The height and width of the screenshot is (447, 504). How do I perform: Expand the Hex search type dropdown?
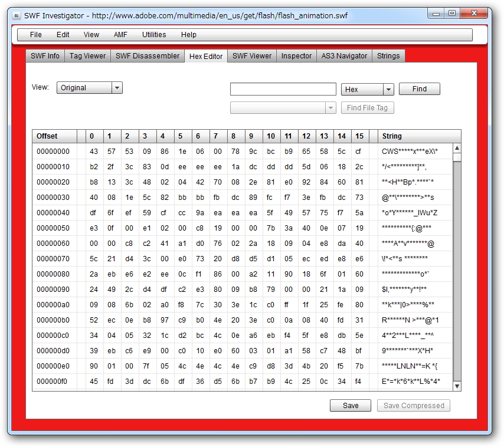coord(368,89)
